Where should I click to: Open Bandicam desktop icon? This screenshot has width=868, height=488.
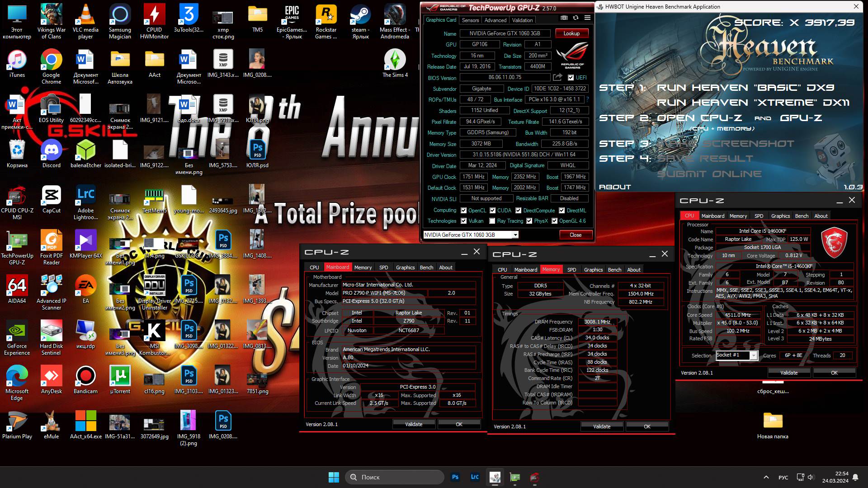pyautogui.click(x=85, y=380)
